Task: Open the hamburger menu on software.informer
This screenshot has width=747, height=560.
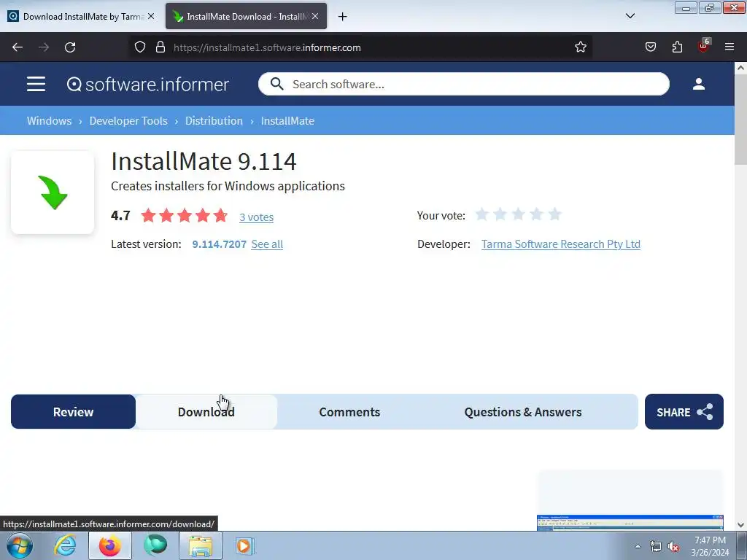Action: coord(36,84)
